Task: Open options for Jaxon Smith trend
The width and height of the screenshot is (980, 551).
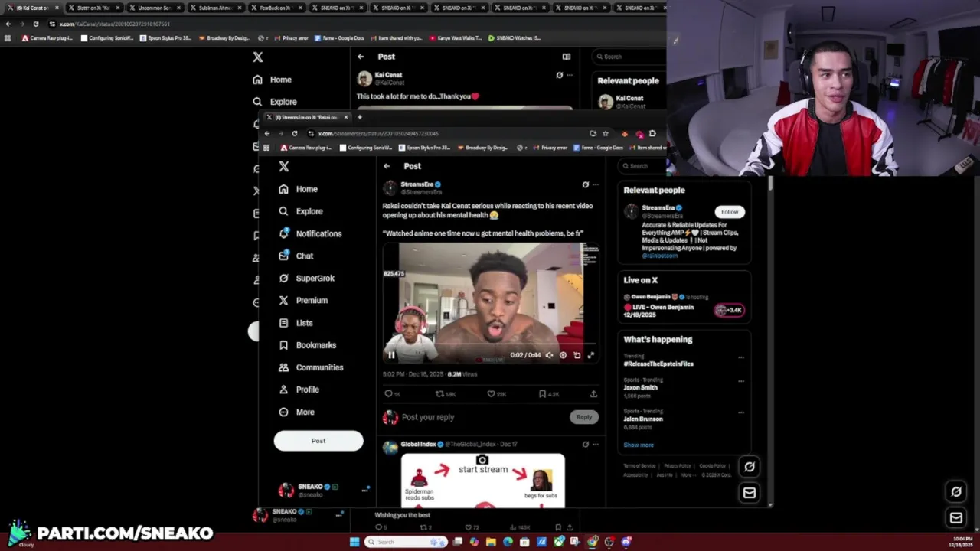Action: pyautogui.click(x=740, y=381)
